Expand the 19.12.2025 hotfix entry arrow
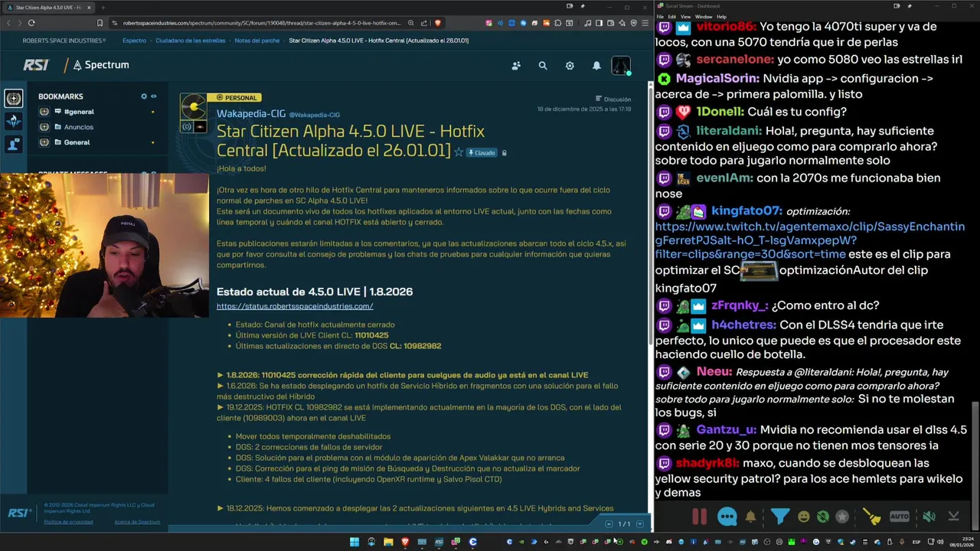The width and height of the screenshot is (980, 551). tap(220, 407)
